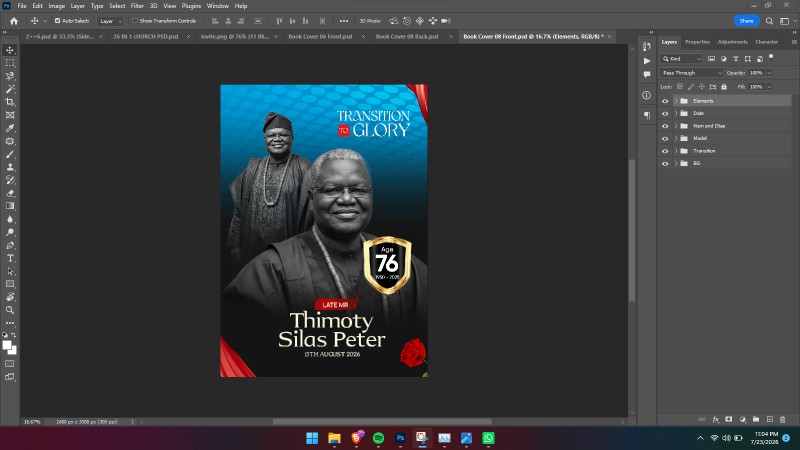Select the Spot Healing Brush tool
This screenshot has height=450, width=800.
coord(10,141)
